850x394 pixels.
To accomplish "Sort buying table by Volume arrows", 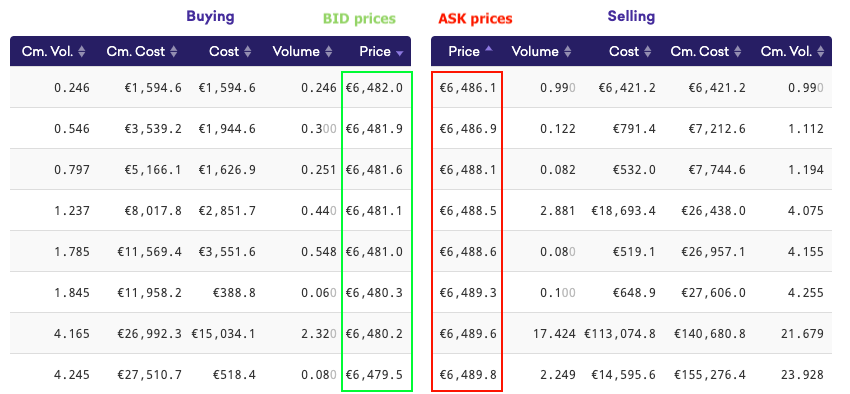I will tap(329, 51).
